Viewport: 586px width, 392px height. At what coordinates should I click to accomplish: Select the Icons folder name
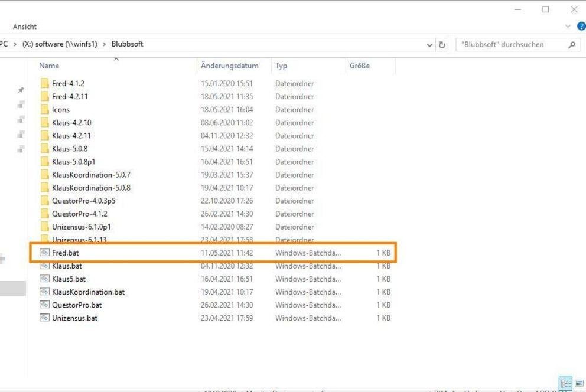tap(60, 110)
